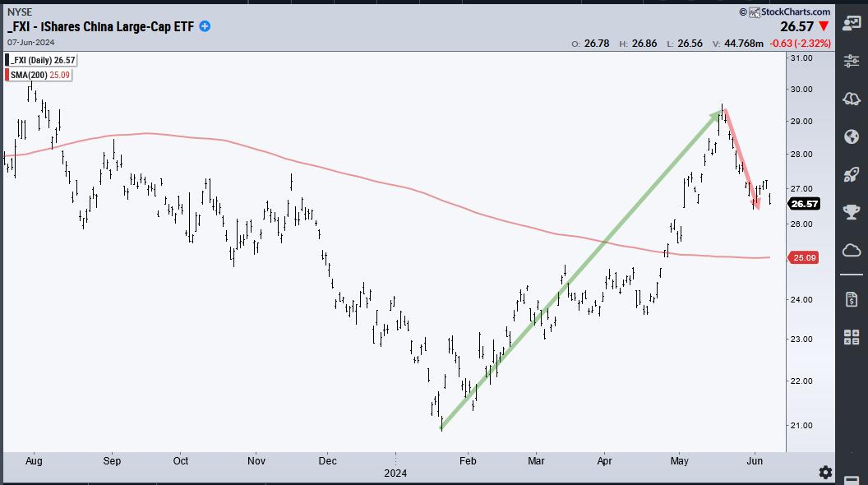868x485 pixels.
Task: Open the grid layout icon in the sidebar
Action: (852, 336)
